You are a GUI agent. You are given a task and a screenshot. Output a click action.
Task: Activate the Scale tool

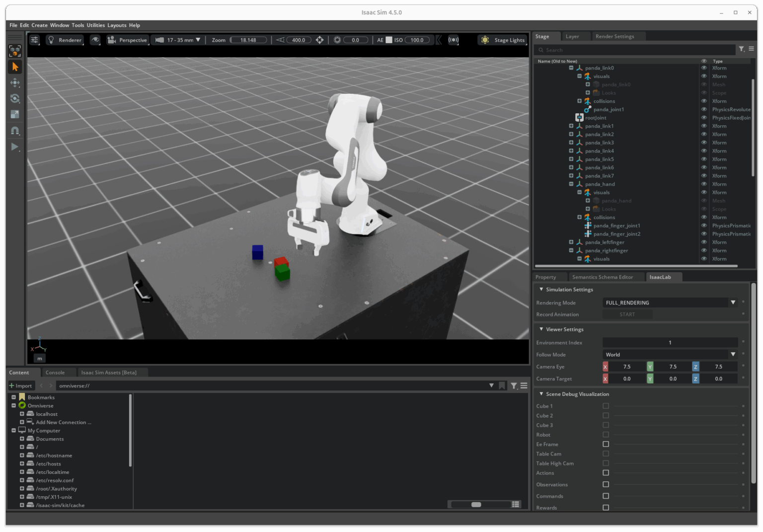[15, 114]
